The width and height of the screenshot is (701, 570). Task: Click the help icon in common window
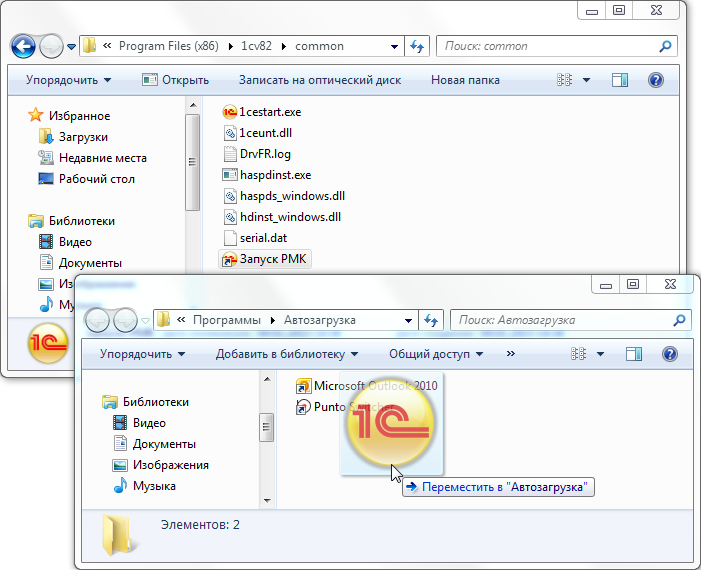pyautogui.click(x=656, y=80)
